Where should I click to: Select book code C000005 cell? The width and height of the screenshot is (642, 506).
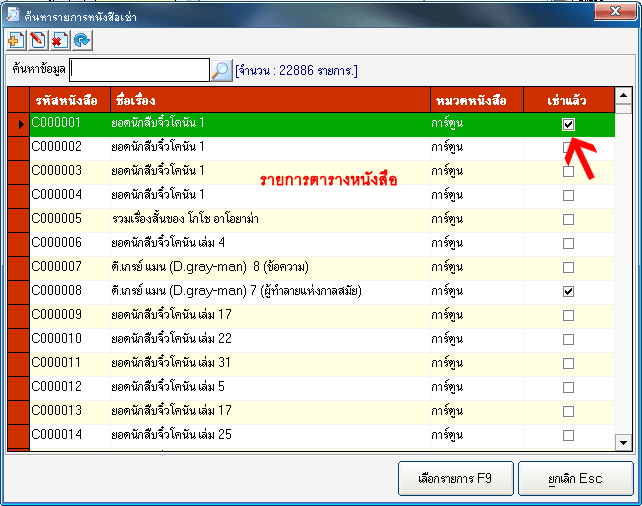coord(70,220)
